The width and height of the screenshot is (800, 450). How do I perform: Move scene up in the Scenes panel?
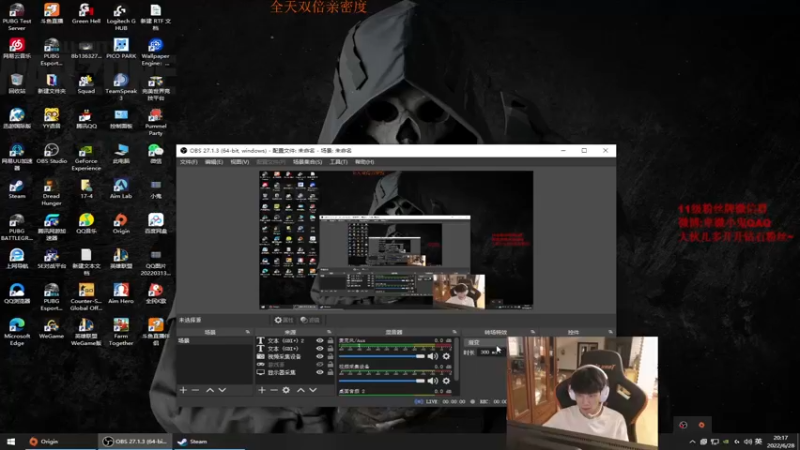[x=210, y=390]
